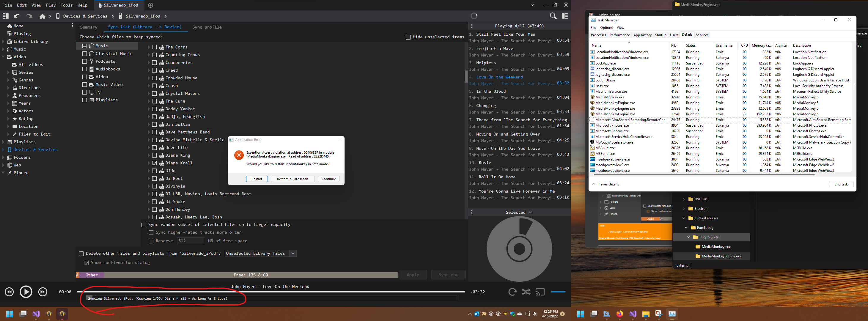
Task: Click the repeat playback icon
Action: [512, 292]
